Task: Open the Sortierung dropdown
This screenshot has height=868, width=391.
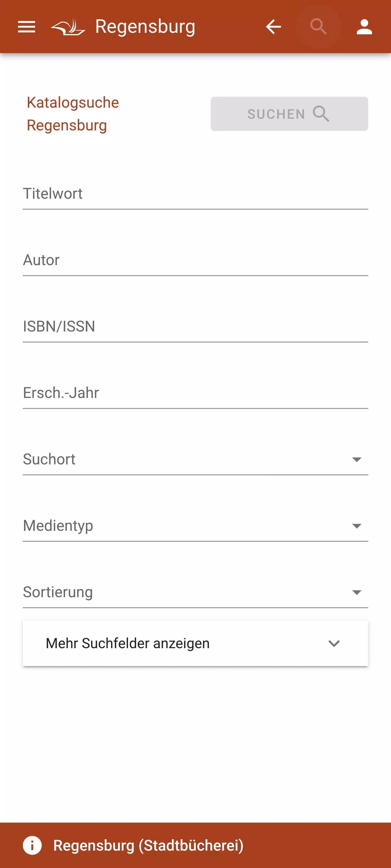Action: point(195,592)
